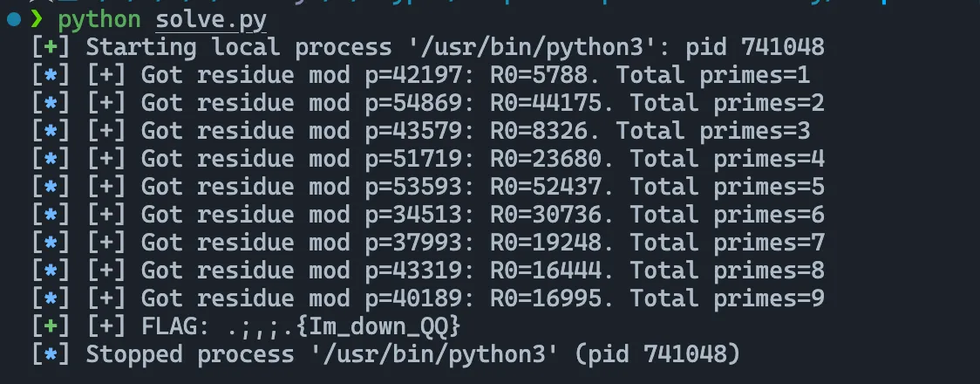Click the prime value p=40189
Viewport: 980px width, 384px height.
(x=413, y=298)
